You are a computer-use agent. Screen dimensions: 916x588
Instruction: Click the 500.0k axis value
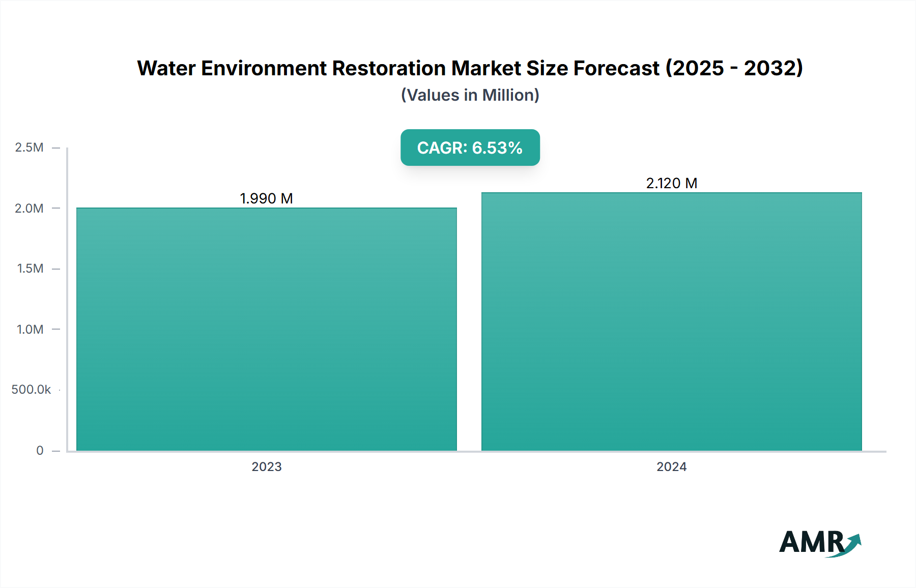(x=32, y=389)
